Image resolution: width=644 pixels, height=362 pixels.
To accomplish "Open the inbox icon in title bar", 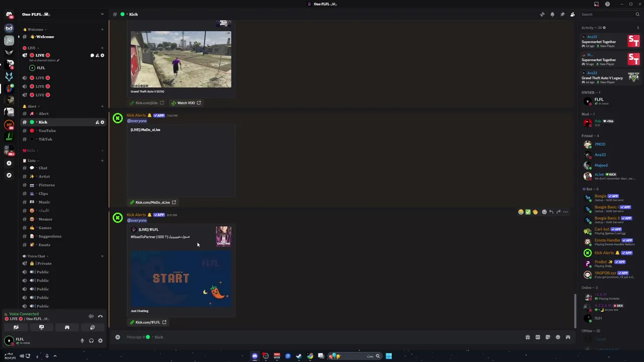I will 597,4.
